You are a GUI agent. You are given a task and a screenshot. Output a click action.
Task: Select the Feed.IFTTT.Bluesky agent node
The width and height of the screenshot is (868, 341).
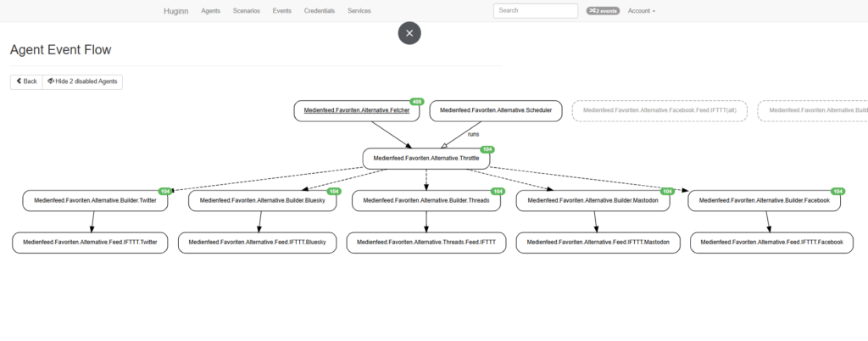click(257, 243)
